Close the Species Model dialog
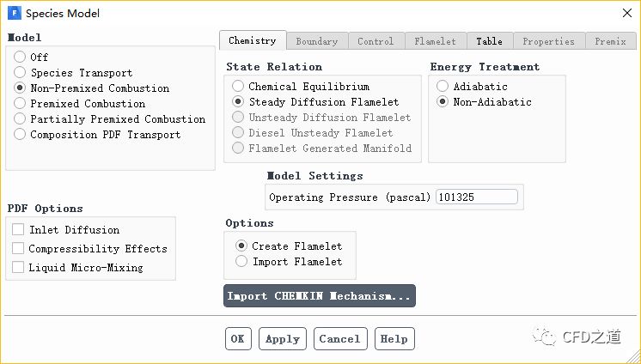 pyautogui.click(x=624, y=13)
